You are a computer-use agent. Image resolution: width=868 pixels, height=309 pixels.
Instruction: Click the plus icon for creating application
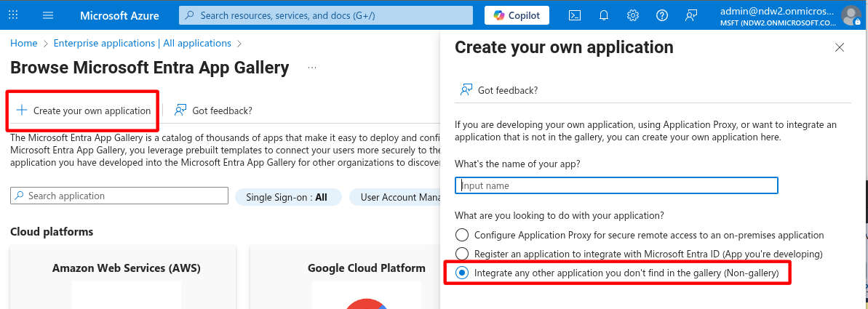pos(22,110)
